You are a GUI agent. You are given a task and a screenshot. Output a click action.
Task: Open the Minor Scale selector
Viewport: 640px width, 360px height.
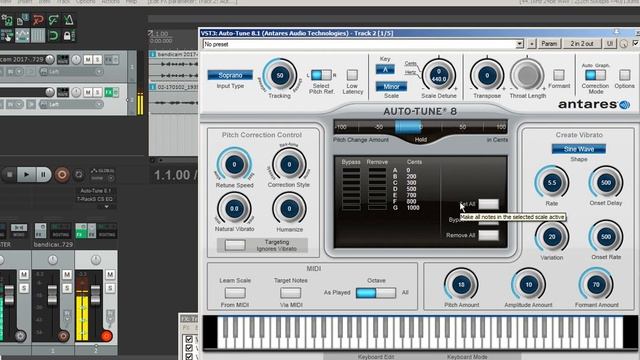391,87
